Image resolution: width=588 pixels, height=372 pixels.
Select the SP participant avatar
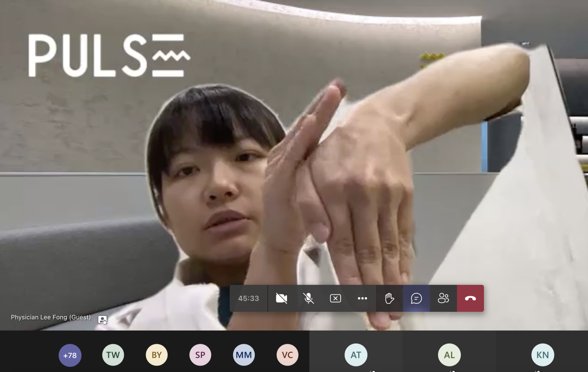(x=200, y=355)
